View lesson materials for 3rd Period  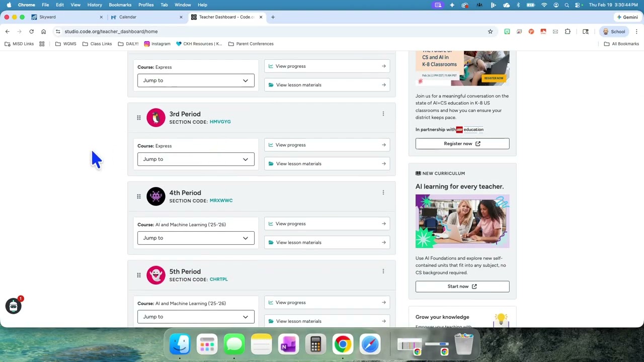coord(327,163)
